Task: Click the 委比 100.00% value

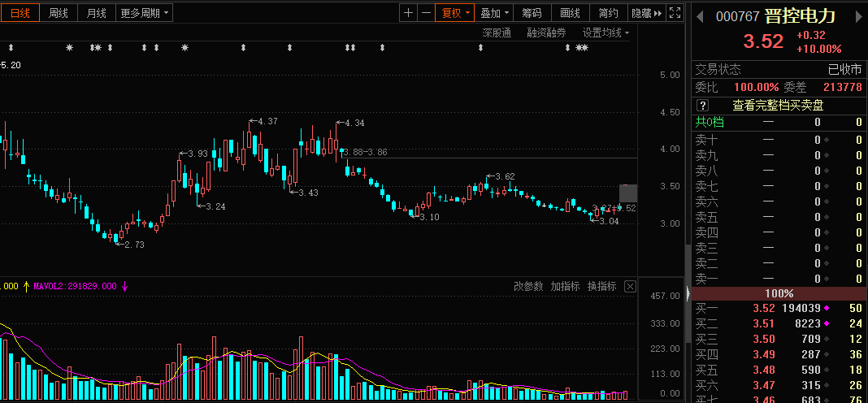Action: 756,87
